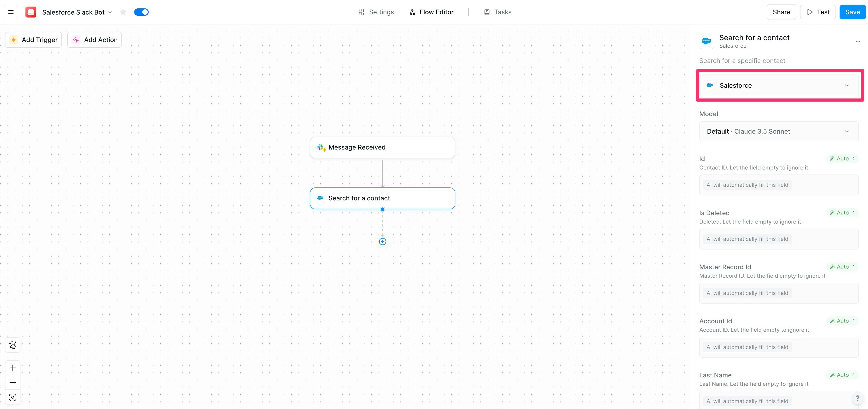The width and height of the screenshot is (868, 409).
Task: Click the star favorite icon
Action: point(123,12)
